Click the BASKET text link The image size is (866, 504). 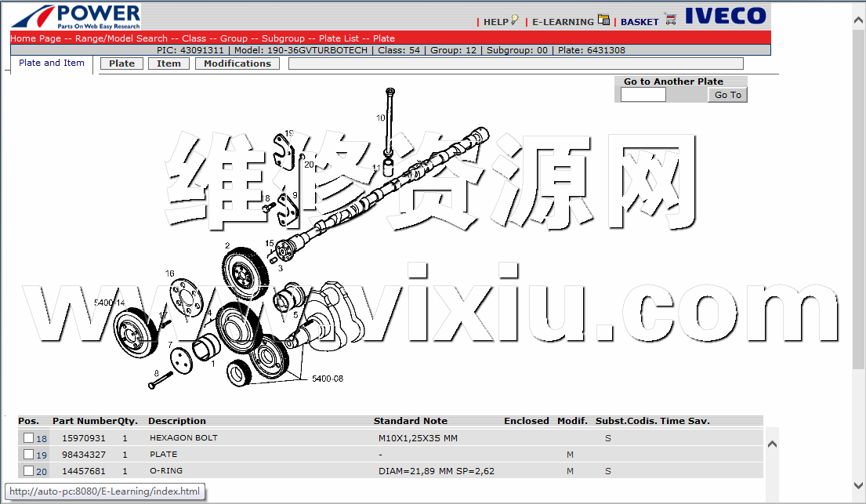640,22
